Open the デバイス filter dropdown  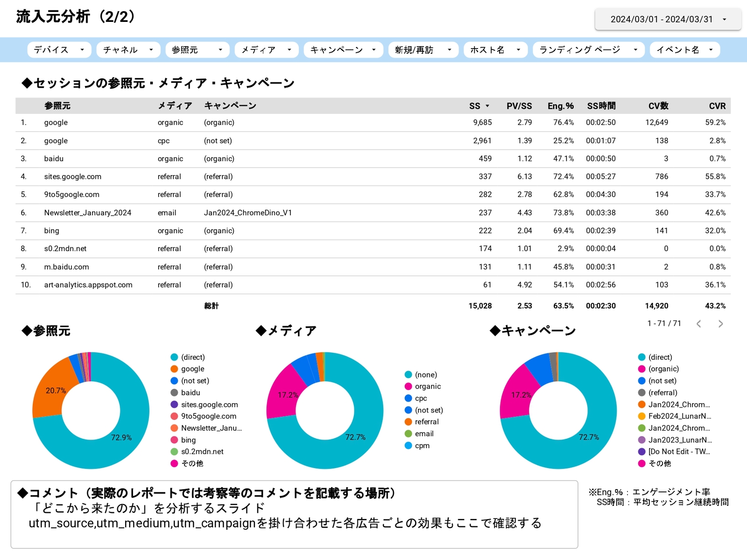point(59,49)
